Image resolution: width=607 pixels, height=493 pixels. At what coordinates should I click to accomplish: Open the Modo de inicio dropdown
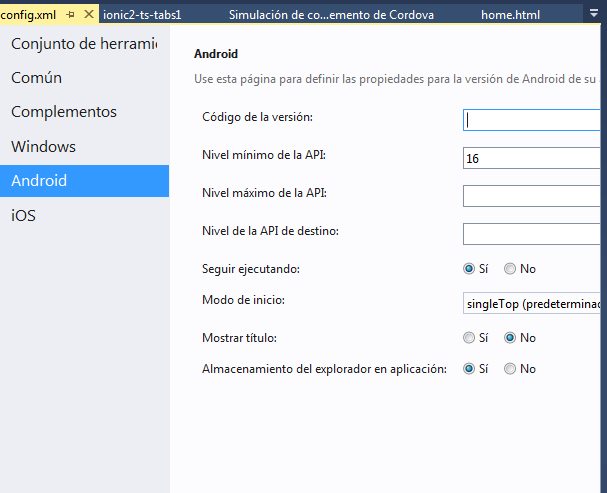click(533, 303)
